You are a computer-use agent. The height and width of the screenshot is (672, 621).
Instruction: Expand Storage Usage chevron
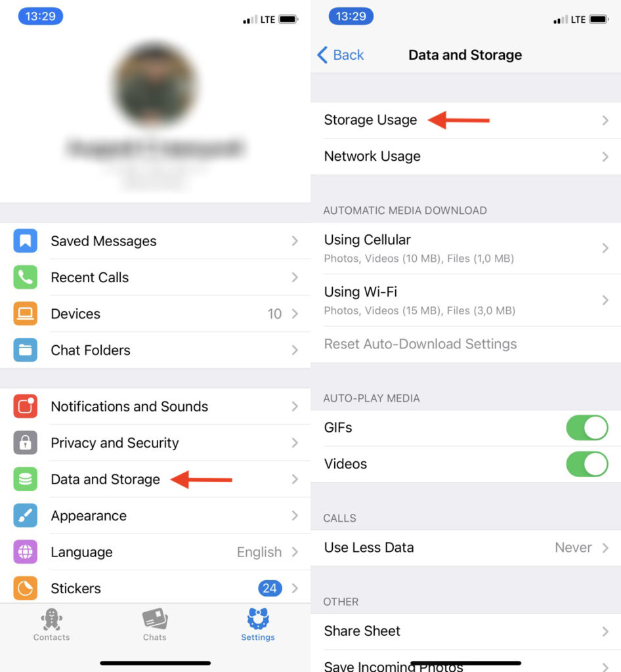(605, 121)
